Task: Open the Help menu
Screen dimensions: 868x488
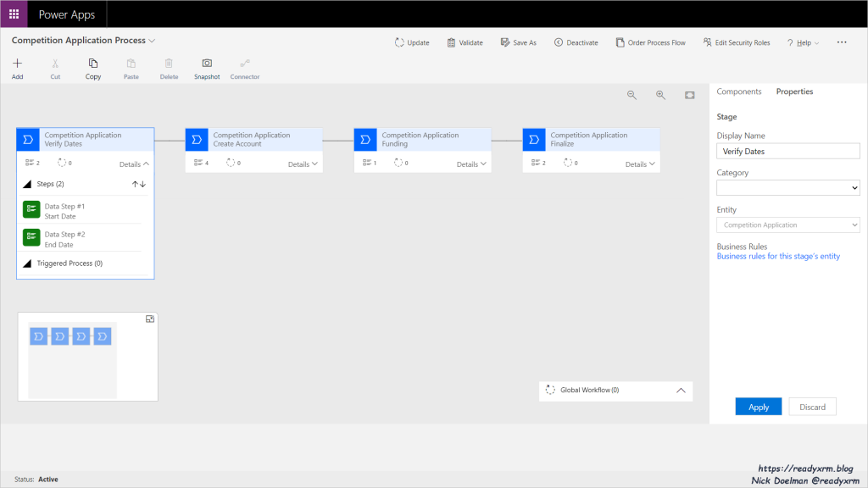Action: (803, 42)
